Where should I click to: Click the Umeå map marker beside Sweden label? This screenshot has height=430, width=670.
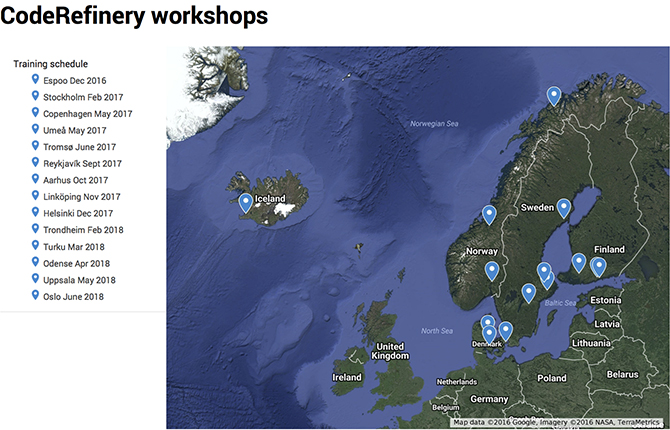[564, 207]
